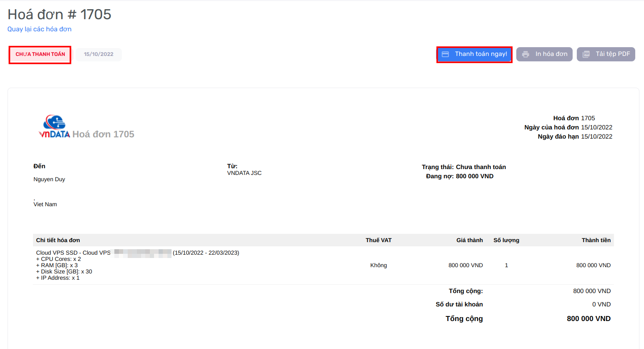Print invoice using In hóa đơn text

(551, 54)
